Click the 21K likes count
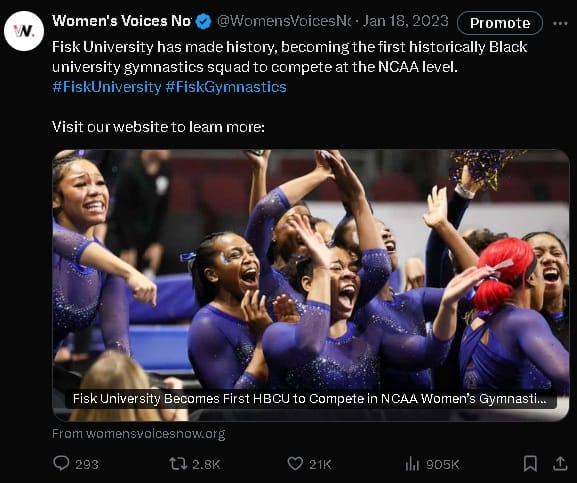The width and height of the screenshot is (577, 483). 320,464
